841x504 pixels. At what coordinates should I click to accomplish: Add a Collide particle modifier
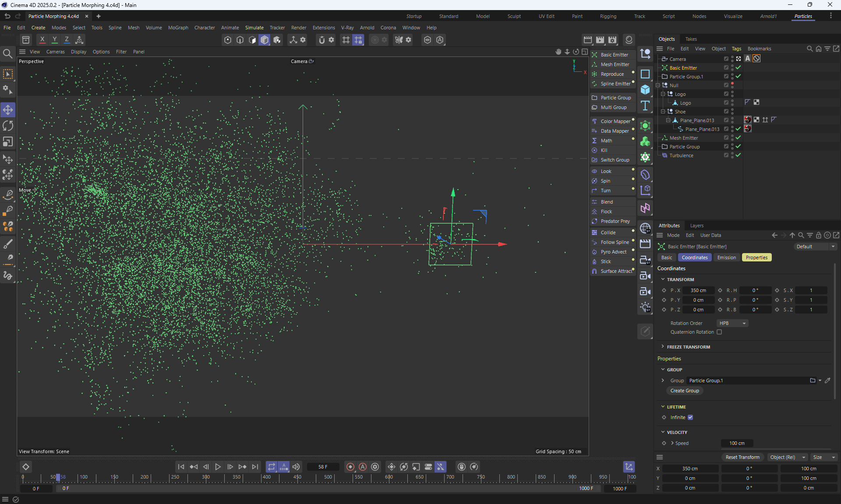pyautogui.click(x=608, y=233)
